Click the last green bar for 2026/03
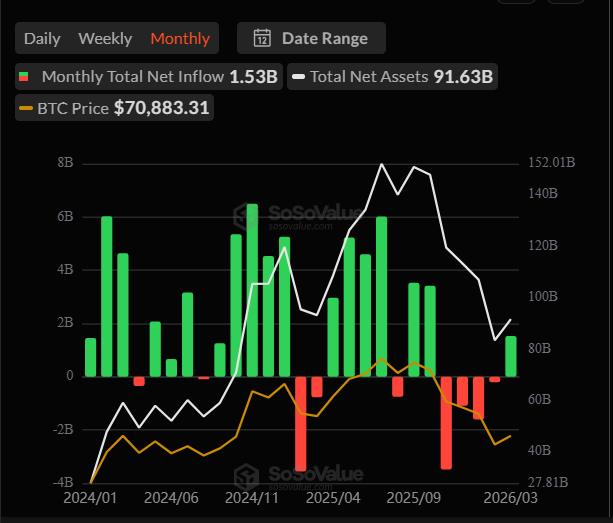The width and height of the screenshot is (613, 523). coord(511,356)
